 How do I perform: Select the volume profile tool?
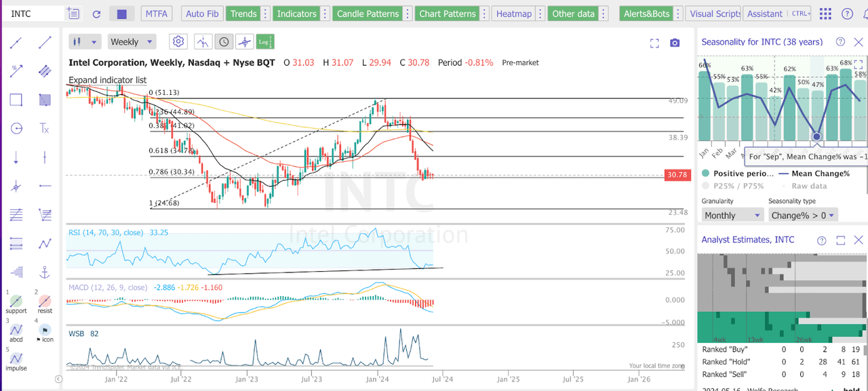tap(16, 272)
